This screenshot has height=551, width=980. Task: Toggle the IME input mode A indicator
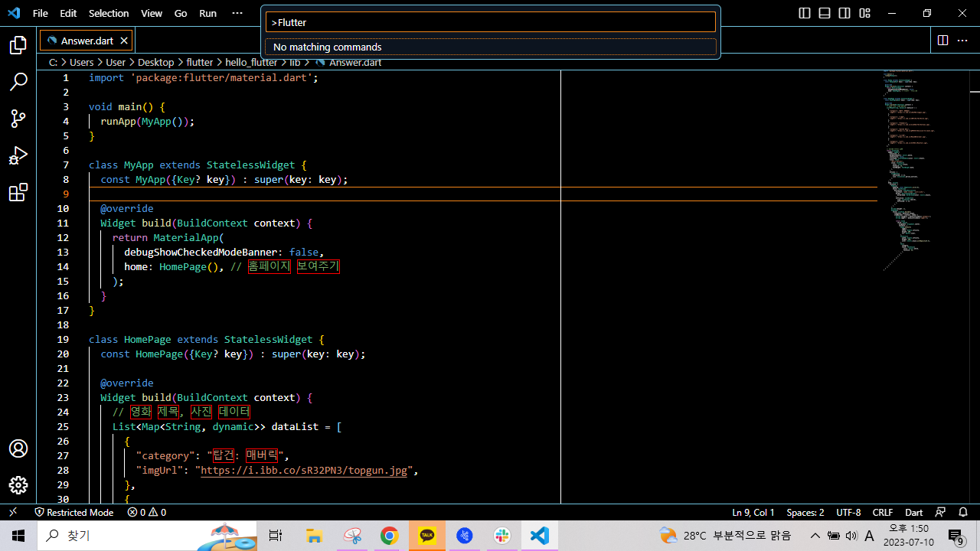(x=869, y=536)
